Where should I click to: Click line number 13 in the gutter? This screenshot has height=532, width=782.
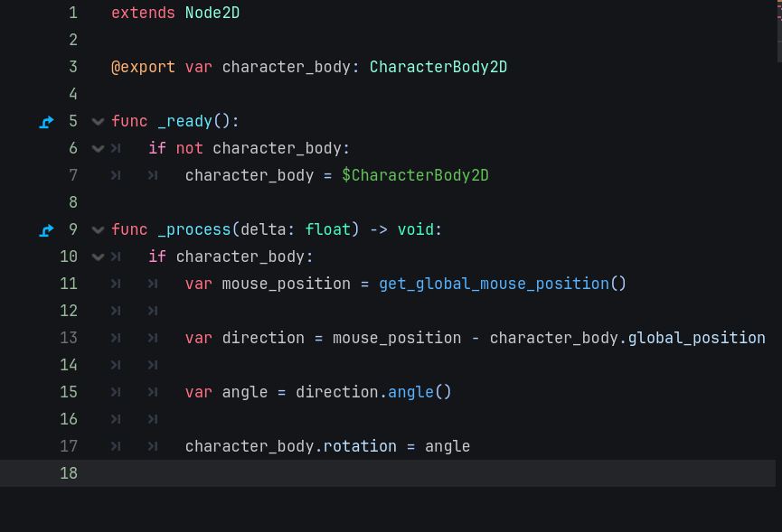coord(68,338)
